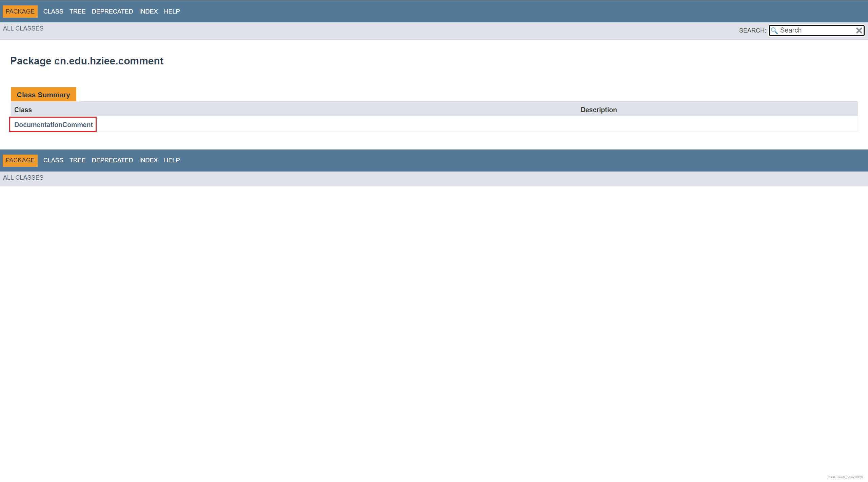Click the HELP link bottom navigation
This screenshot has height=482, width=868.
(x=172, y=160)
